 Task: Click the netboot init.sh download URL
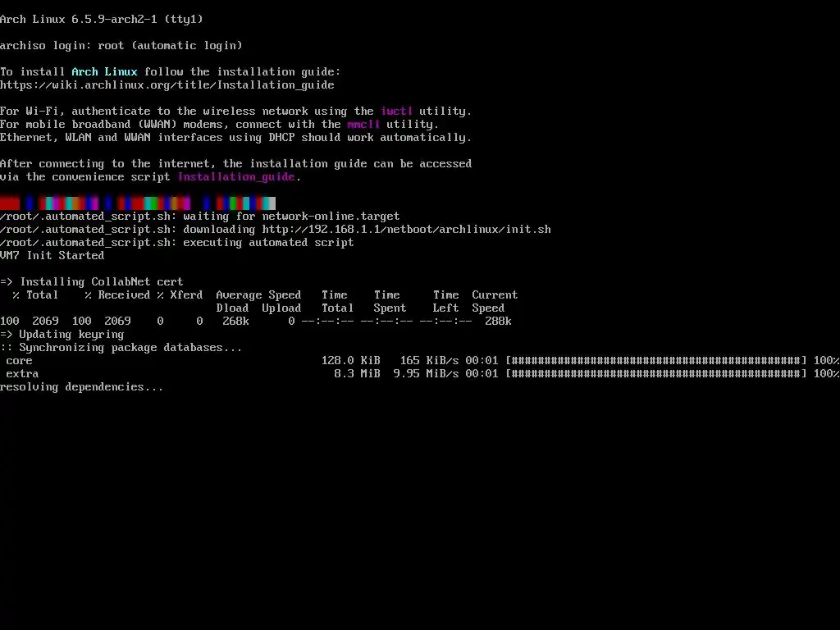tap(407, 230)
